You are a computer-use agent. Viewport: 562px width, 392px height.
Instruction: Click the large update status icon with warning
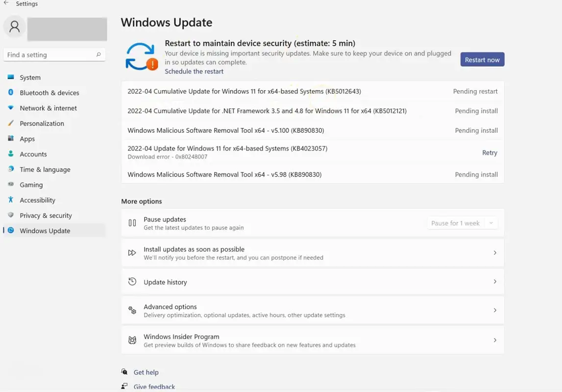click(142, 57)
